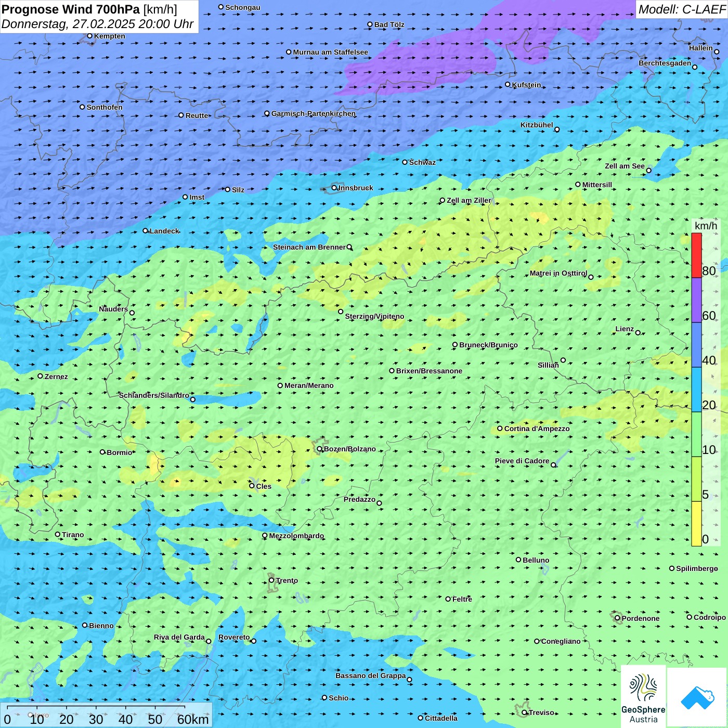Click the Brixen/Bressanone place label

429,371
